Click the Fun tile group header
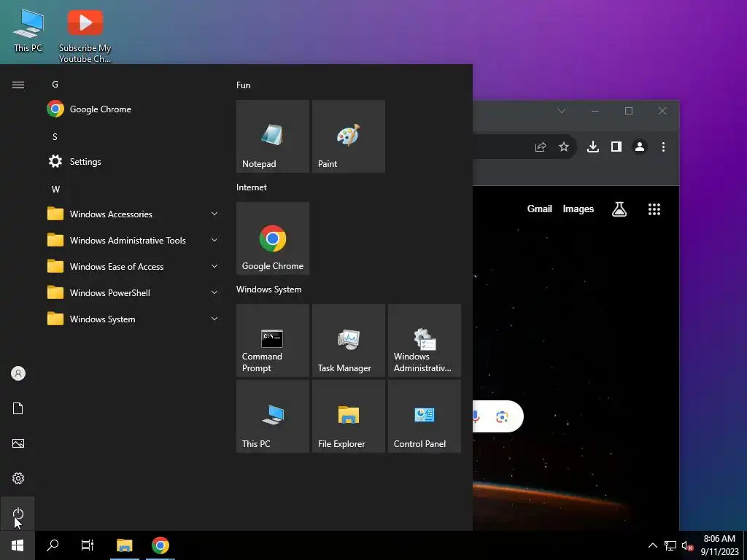 point(243,85)
